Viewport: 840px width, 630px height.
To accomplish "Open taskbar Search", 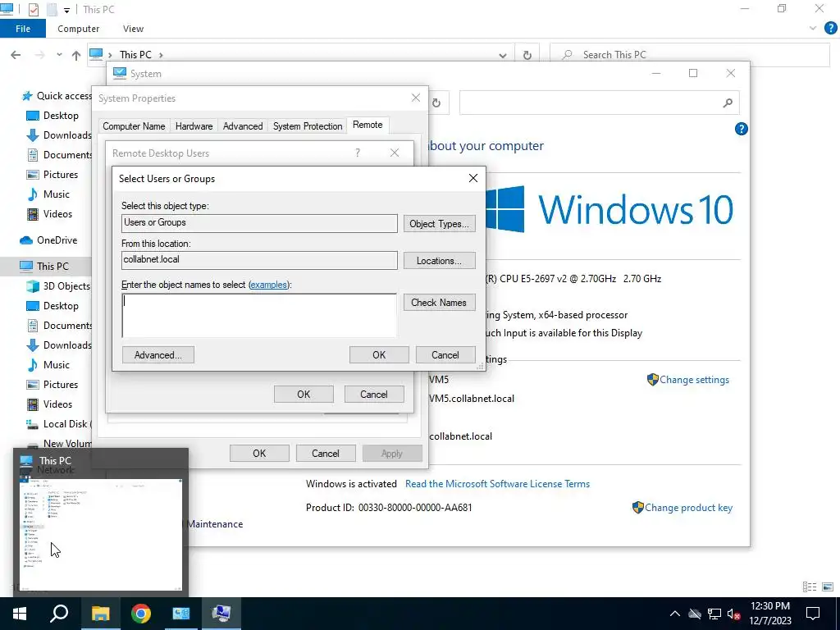I will click(59, 614).
